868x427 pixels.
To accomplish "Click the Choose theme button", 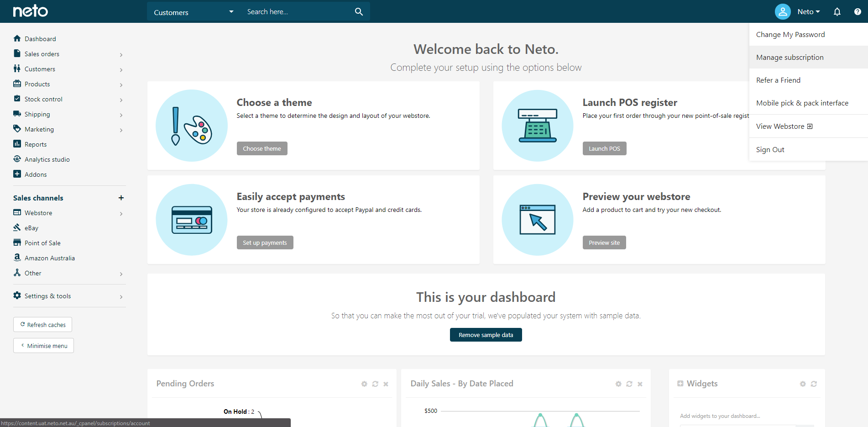I will coord(262,148).
